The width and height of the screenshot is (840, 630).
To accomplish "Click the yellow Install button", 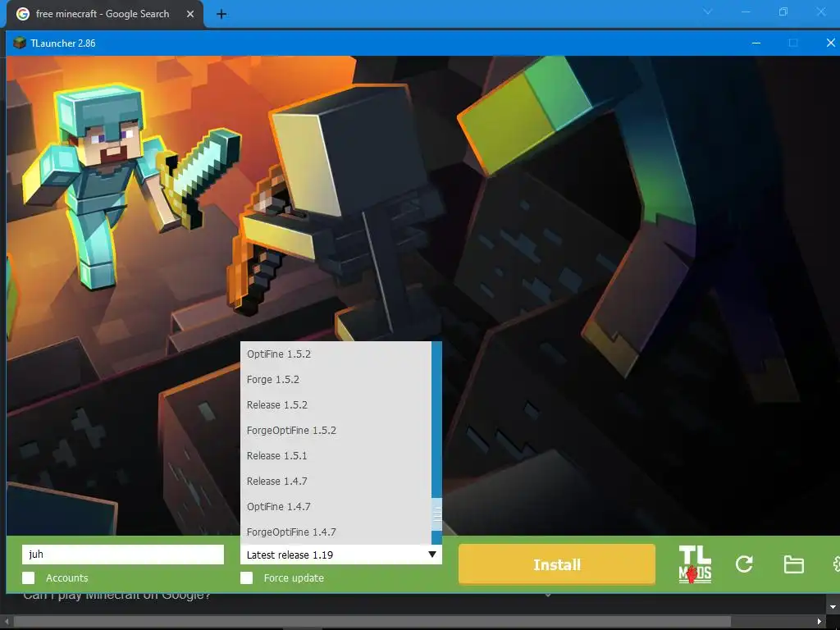I will [x=557, y=564].
